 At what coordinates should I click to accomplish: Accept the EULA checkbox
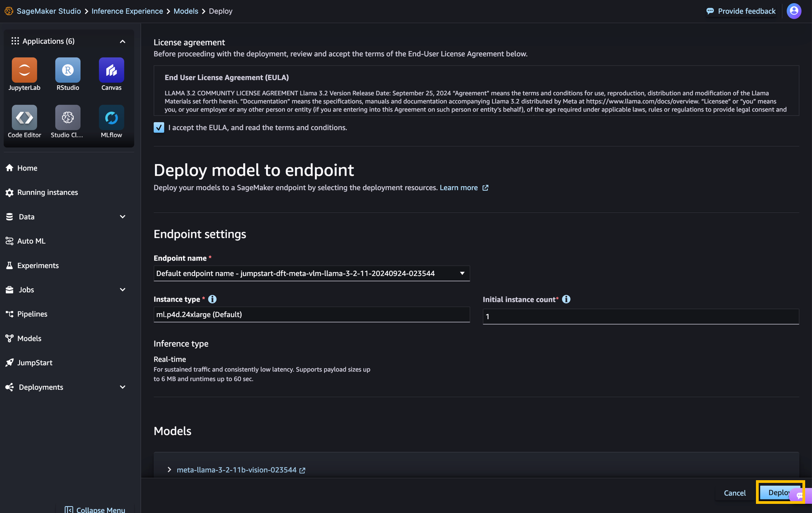tap(159, 128)
